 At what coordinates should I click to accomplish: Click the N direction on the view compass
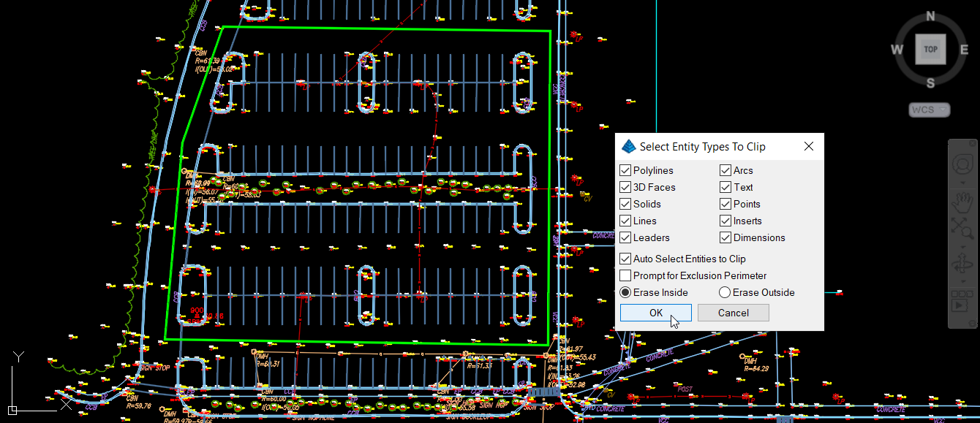930,15
